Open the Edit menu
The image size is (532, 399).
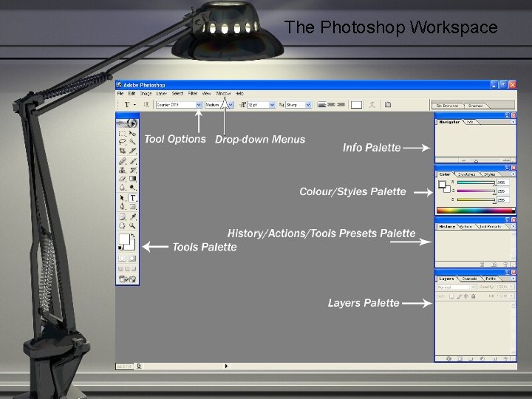(132, 93)
